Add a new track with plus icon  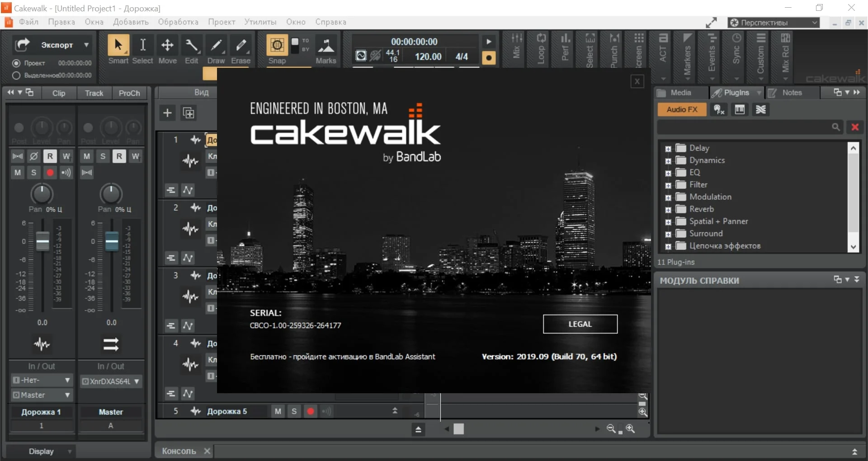click(167, 113)
